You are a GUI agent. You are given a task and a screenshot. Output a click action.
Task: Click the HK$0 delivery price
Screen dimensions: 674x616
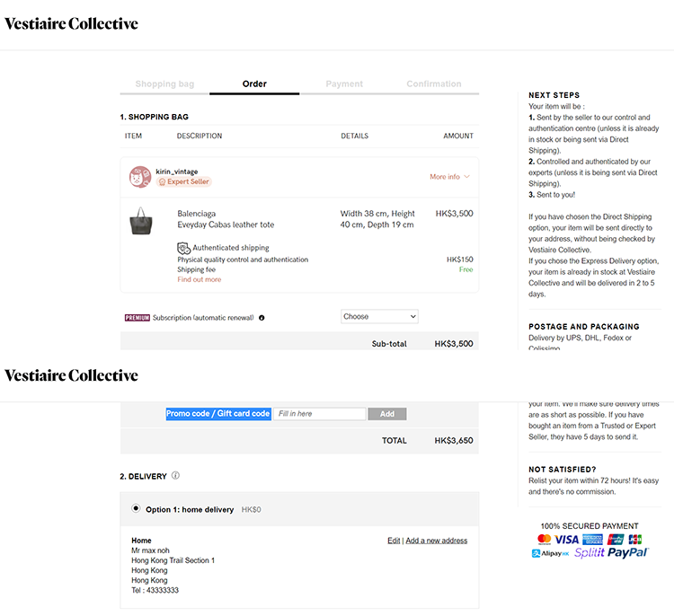(251, 509)
